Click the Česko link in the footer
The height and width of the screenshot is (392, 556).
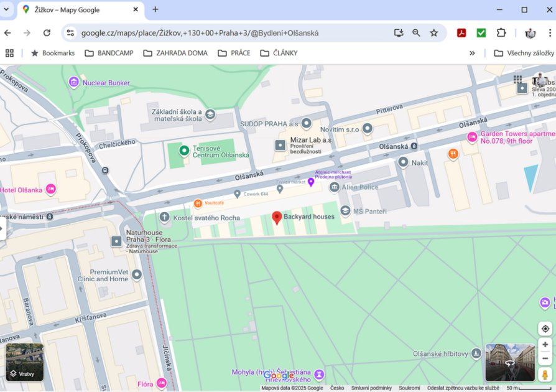(337, 388)
